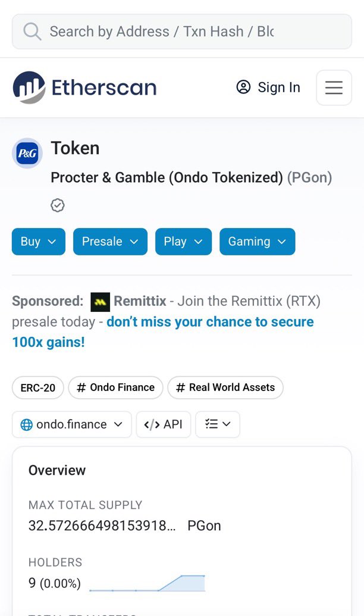Click the ERC-20 tag

point(37,387)
